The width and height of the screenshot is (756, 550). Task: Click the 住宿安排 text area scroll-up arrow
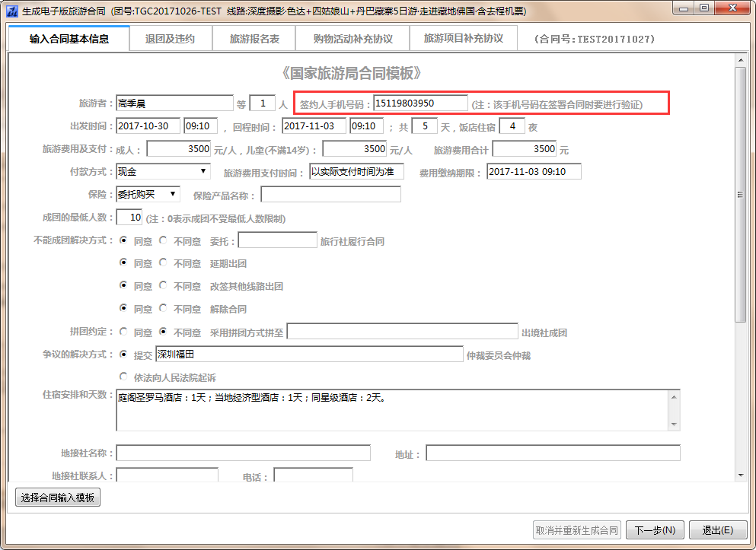(674, 397)
